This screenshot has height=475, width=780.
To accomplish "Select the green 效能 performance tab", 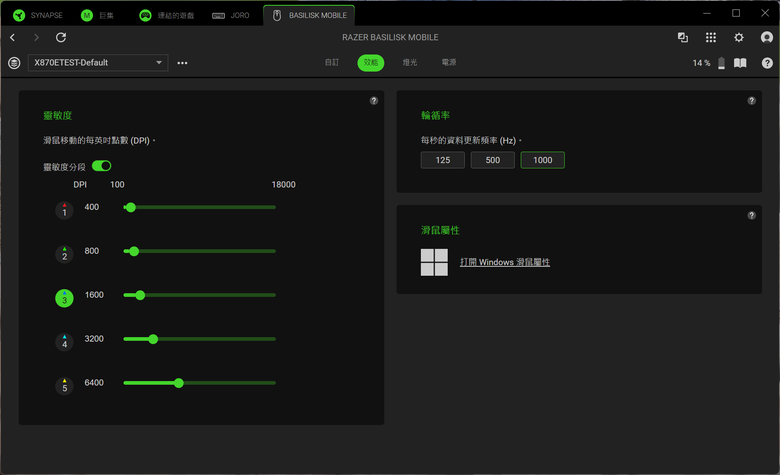I will coord(371,63).
